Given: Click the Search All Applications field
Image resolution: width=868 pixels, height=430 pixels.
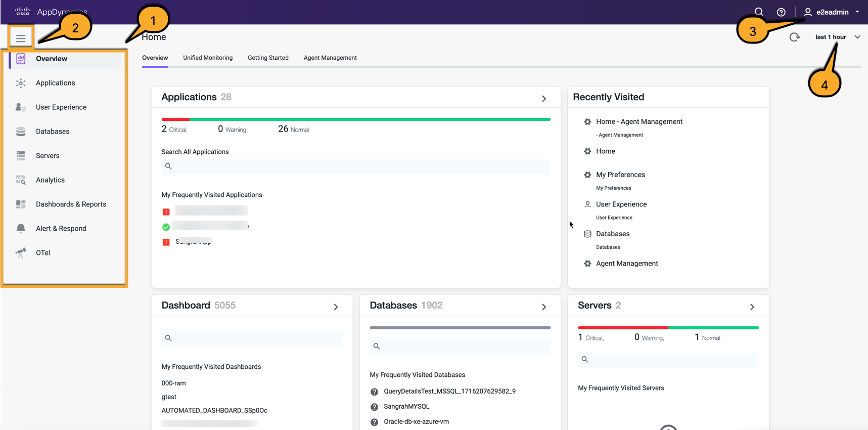Looking at the screenshot, I should [x=356, y=167].
